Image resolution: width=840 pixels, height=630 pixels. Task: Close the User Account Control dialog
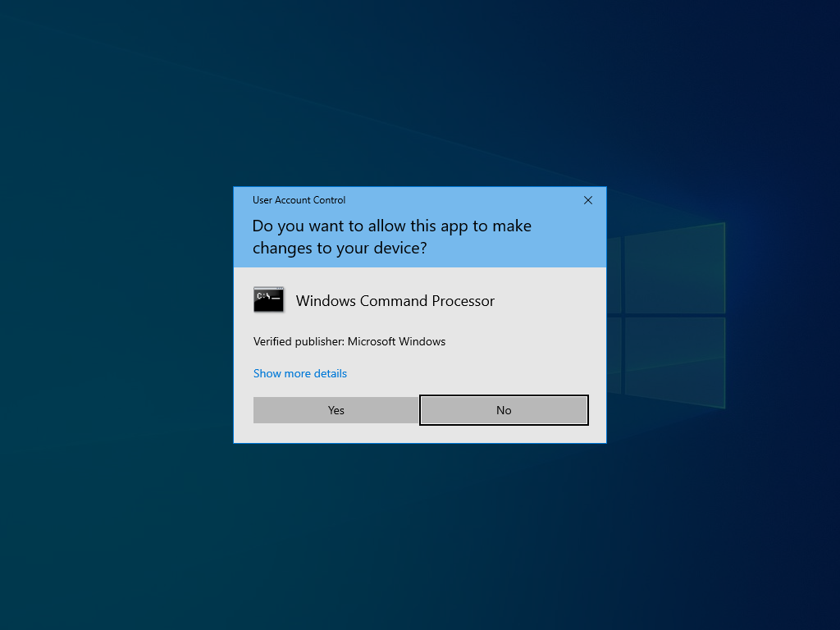click(587, 200)
